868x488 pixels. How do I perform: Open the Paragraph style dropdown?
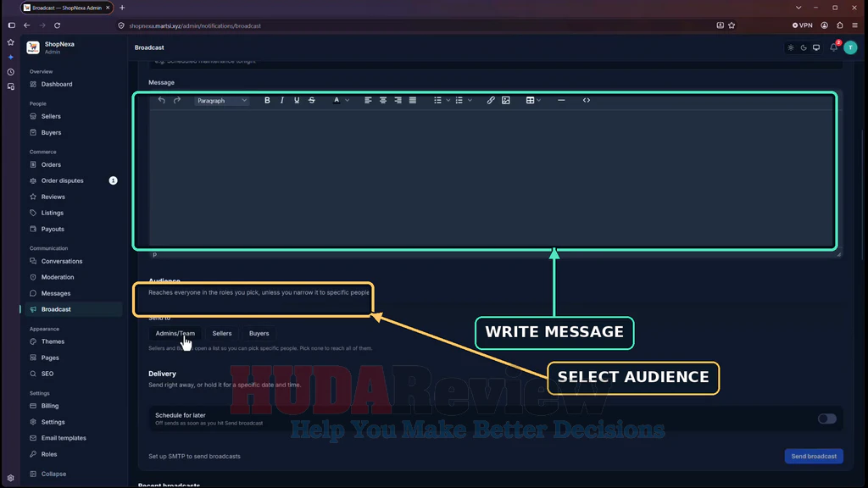[221, 101]
